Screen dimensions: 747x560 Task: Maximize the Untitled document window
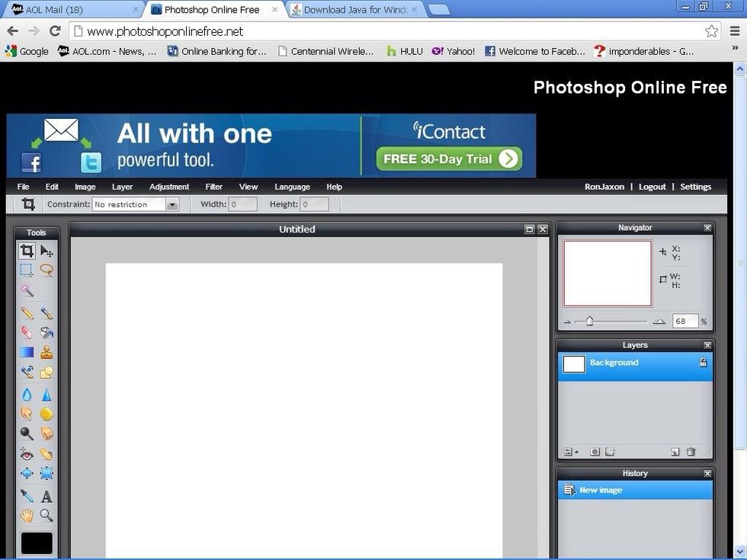tap(529, 229)
